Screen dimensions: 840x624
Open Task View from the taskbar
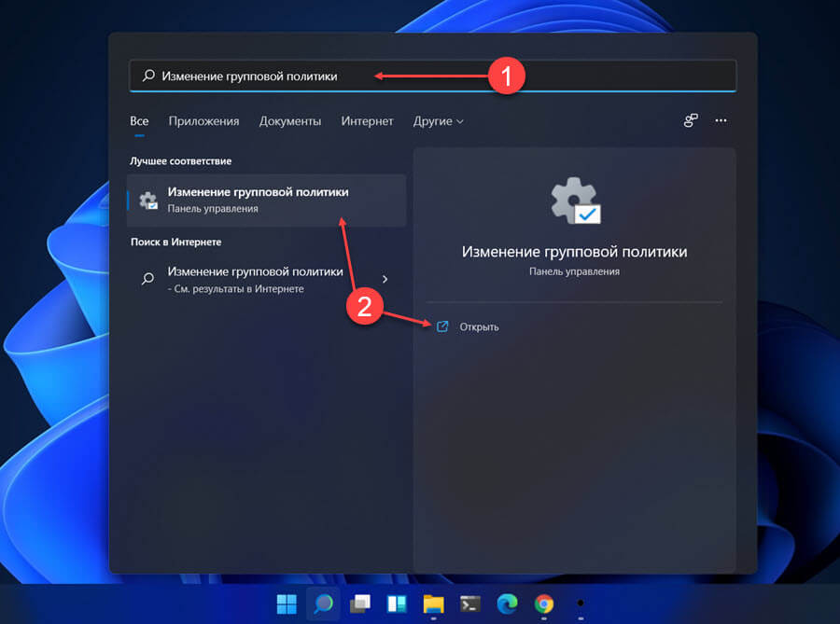click(x=360, y=604)
